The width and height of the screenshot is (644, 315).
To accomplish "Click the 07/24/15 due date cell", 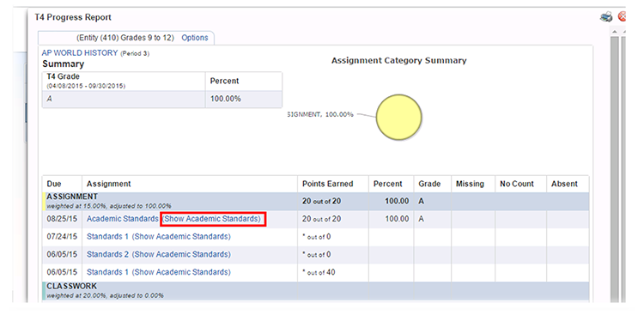I will tap(62, 237).
